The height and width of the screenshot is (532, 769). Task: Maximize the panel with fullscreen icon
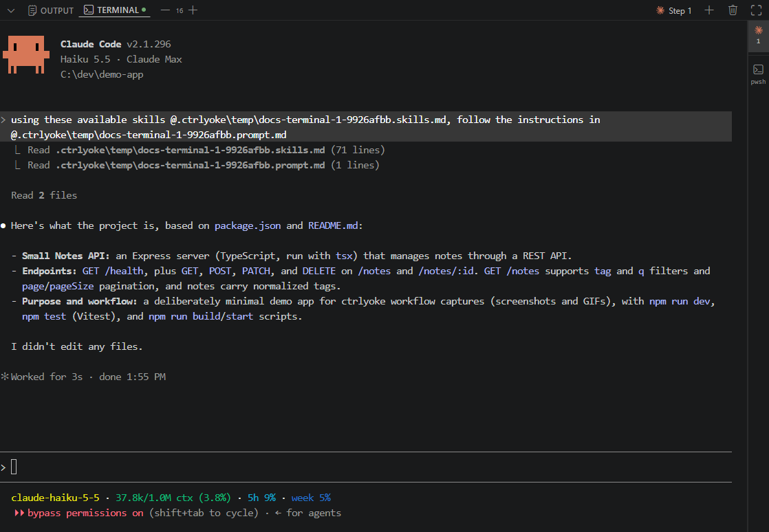pos(756,10)
